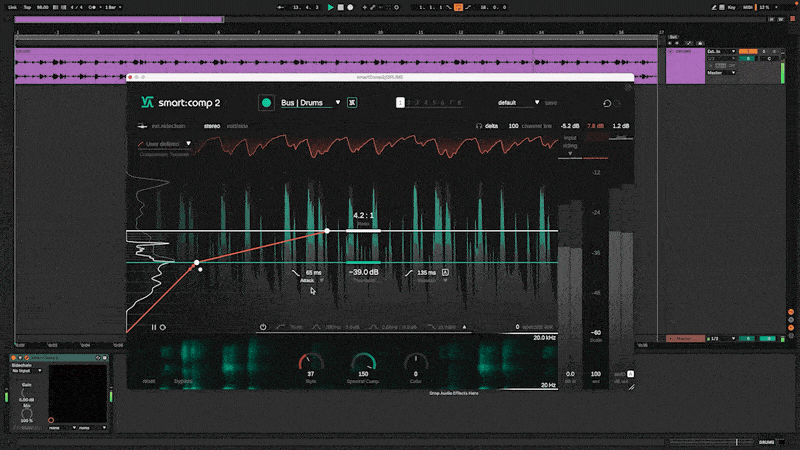
Task: Redo the change in smart:comp 2
Action: 617,103
